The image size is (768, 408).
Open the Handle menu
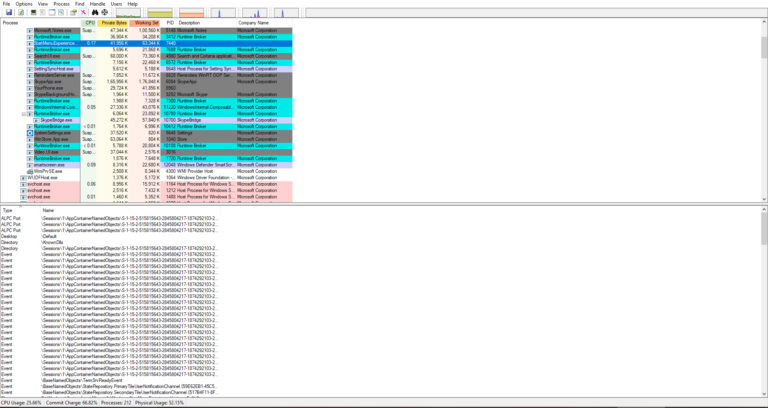[x=97, y=4]
